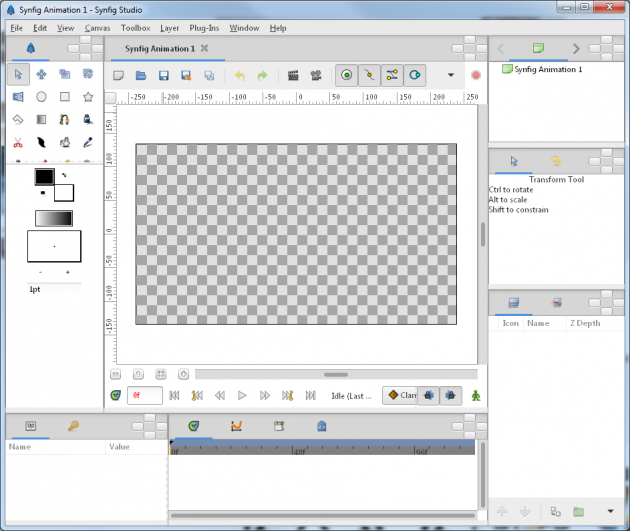Click the Undo arrow icon

coord(239,75)
